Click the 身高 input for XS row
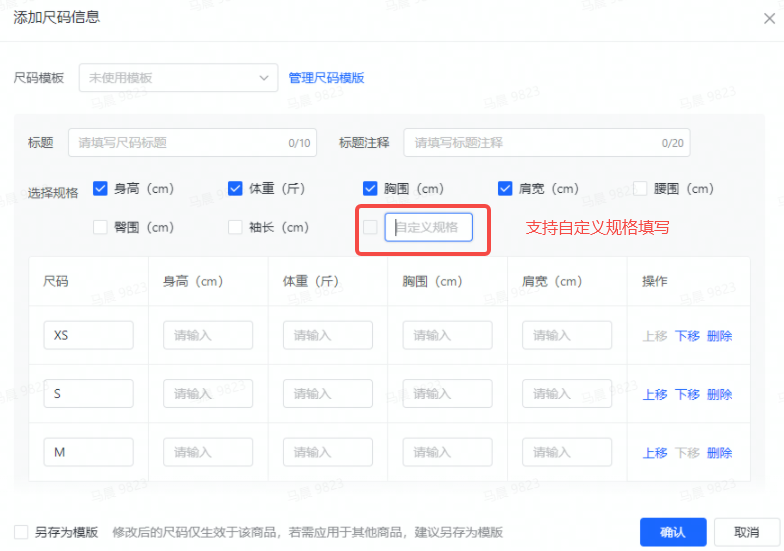The height and width of the screenshot is (551, 784). click(208, 336)
